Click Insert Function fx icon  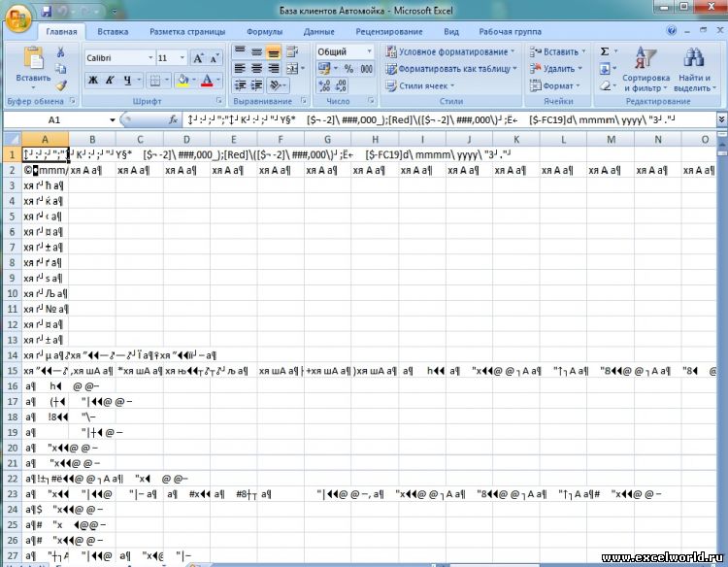point(173,119)
